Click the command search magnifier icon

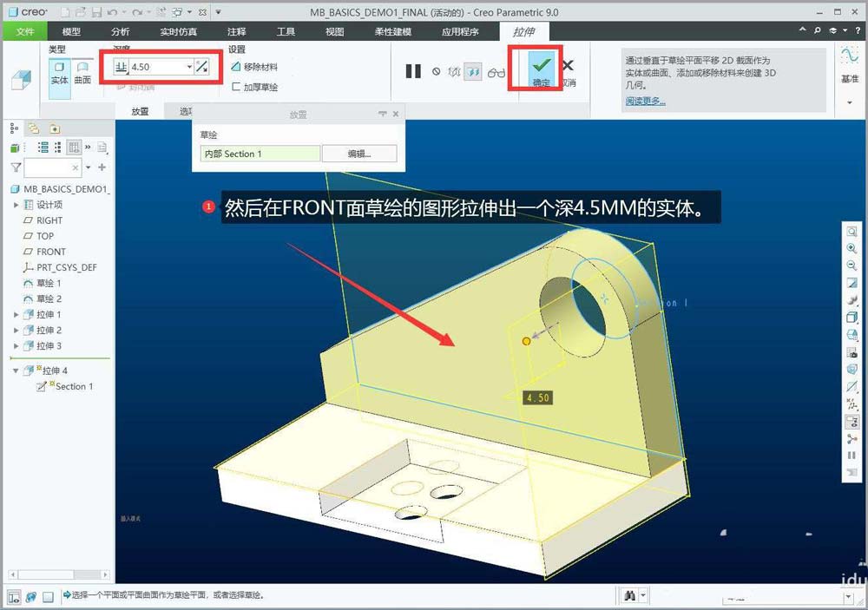coord(817,30)
